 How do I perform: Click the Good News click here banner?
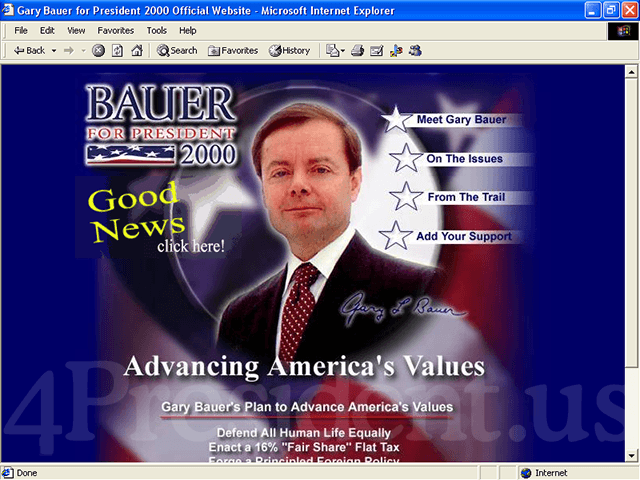pyautogui.click(x=157, y=218)
